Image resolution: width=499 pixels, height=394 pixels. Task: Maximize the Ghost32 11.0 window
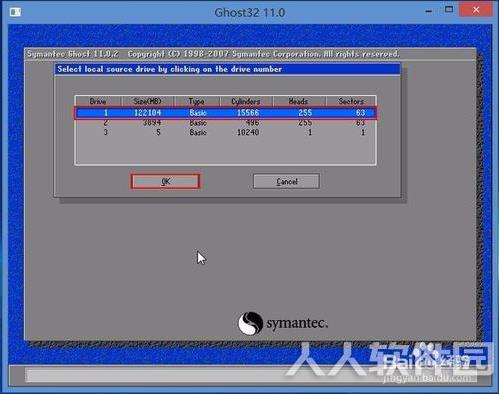449,10
